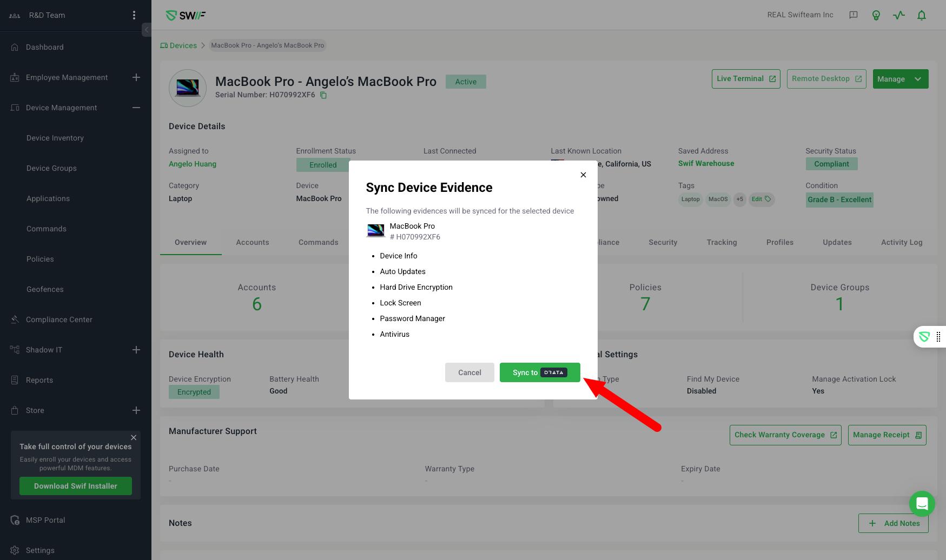The height and width of the screenshot is (560, 946).
Task: Click the notification bell icon
Action: click(x=922, y=15)
